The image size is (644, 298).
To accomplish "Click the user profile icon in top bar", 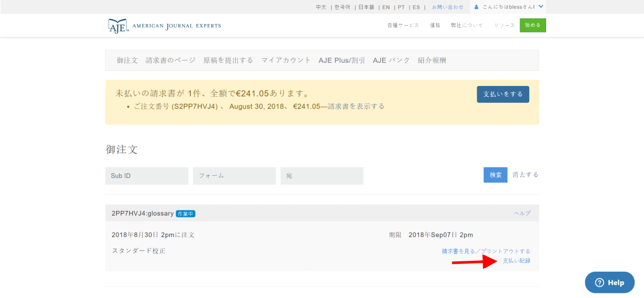I will tap(477, 7).
